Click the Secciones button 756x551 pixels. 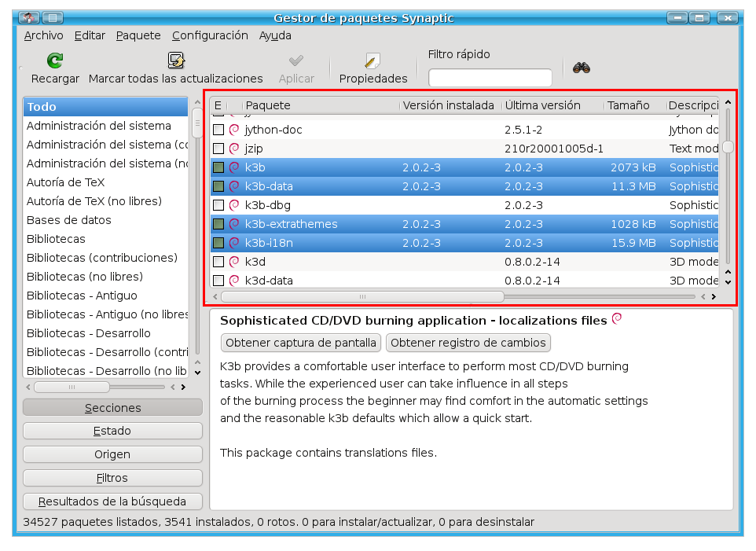click(x=112, y=407)
